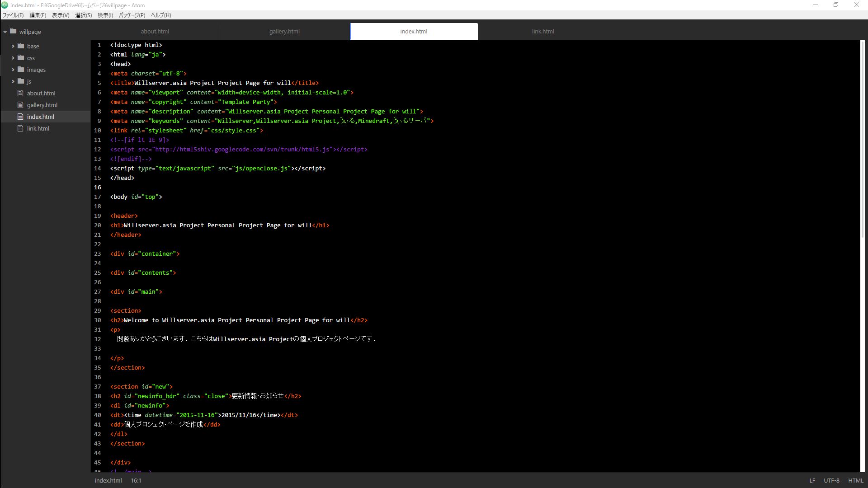Expand the images folder chevron
This screenshot has height=488, width=868.
coord(13,70)
